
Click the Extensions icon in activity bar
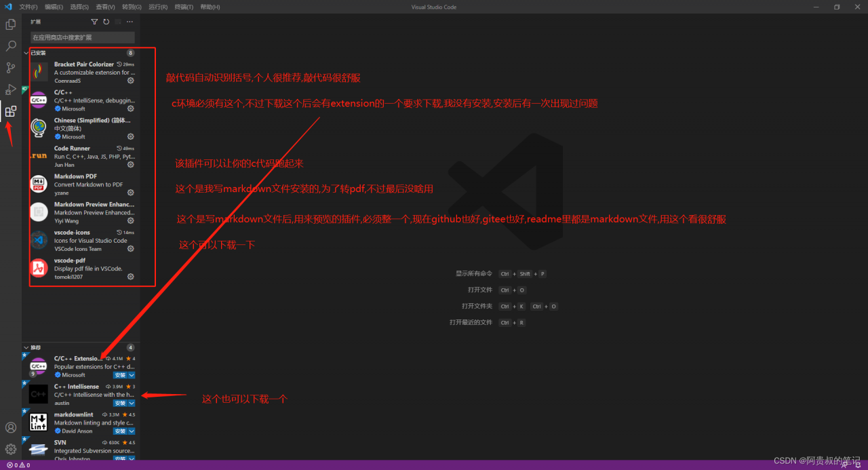coord(11,111)
